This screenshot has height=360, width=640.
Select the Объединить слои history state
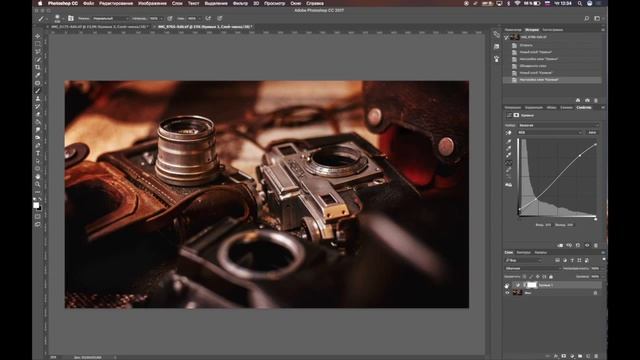(533, 66)
